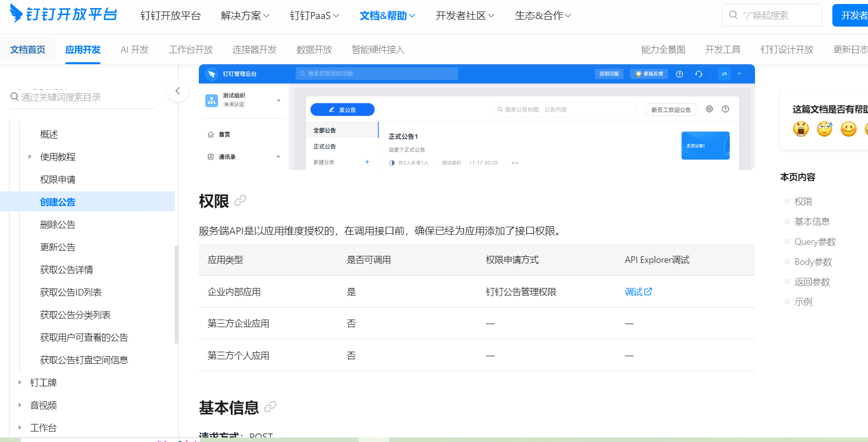868x442 pixels.
Task: Open 获取公告钉盘空间信息 in the sidebar
Action: point(84,360)
